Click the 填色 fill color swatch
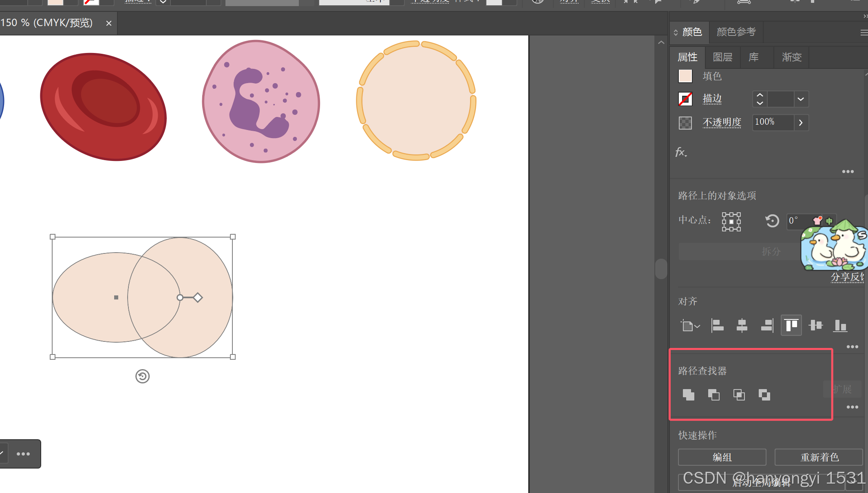The height and width of the screenshot is (493, 868). [x=685, y=76]
